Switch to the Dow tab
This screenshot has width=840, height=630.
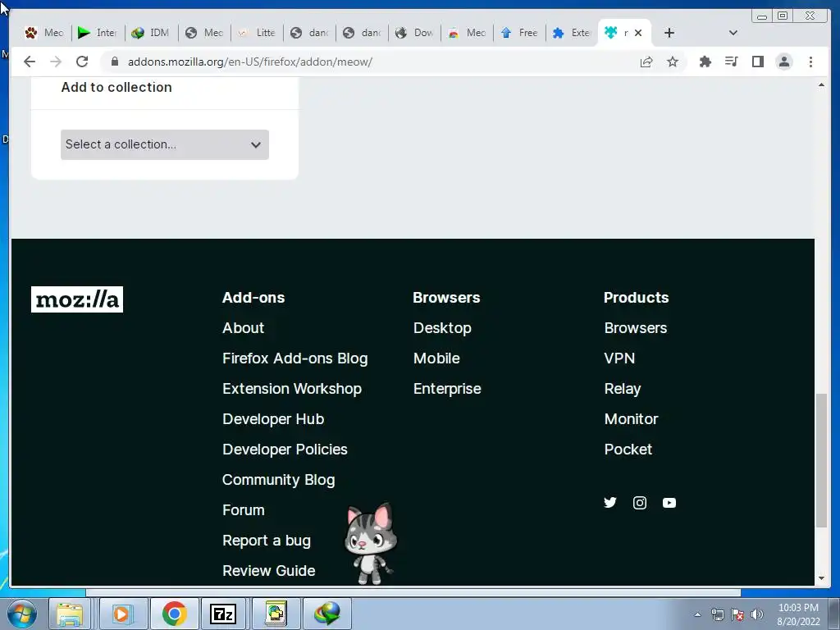[414, 33]
